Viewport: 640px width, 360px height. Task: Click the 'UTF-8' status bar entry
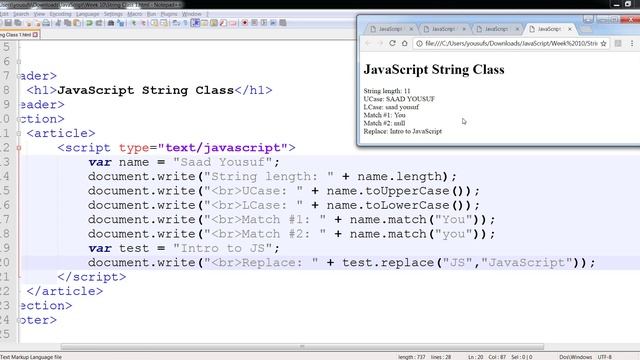pyautogui.click(x=604, y=357)
